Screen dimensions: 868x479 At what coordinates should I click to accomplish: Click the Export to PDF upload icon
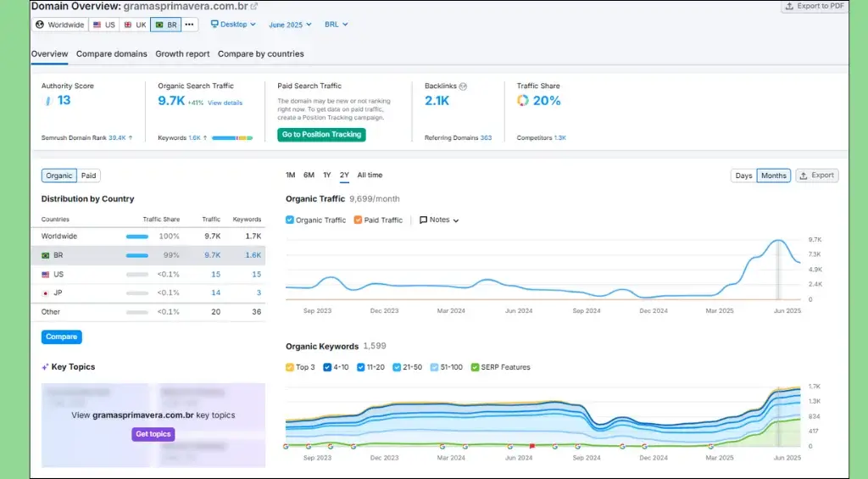pos(789,6)
